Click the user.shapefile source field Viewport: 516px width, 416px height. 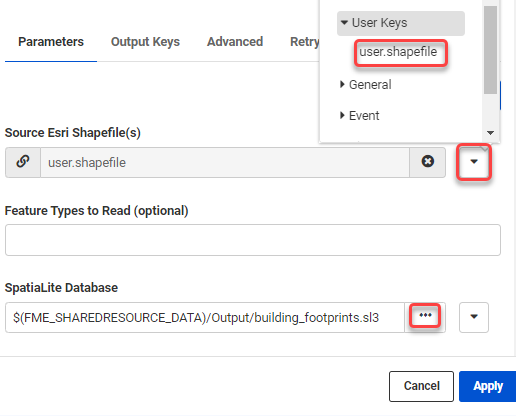pyautogui.click(x=225, y=163)
